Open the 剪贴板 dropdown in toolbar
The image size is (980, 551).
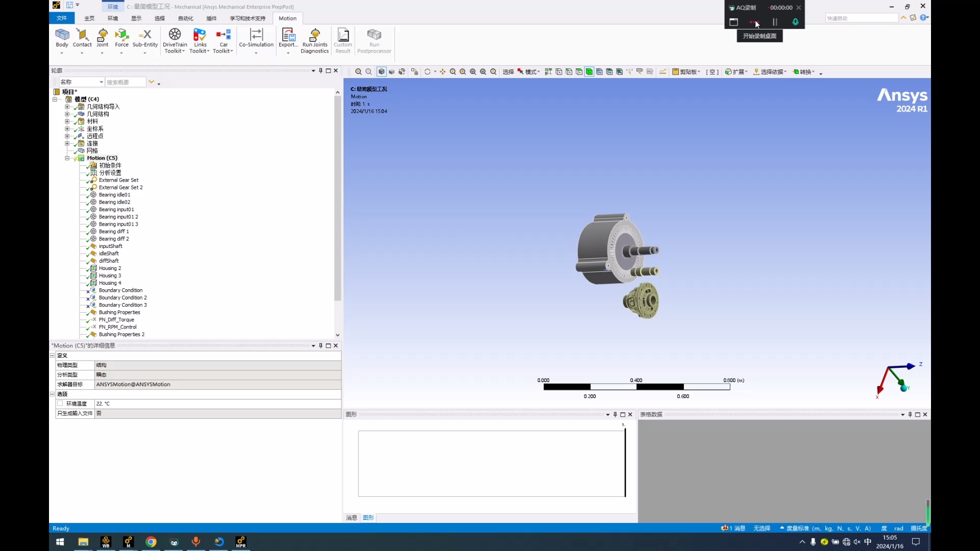coord(700,72)
